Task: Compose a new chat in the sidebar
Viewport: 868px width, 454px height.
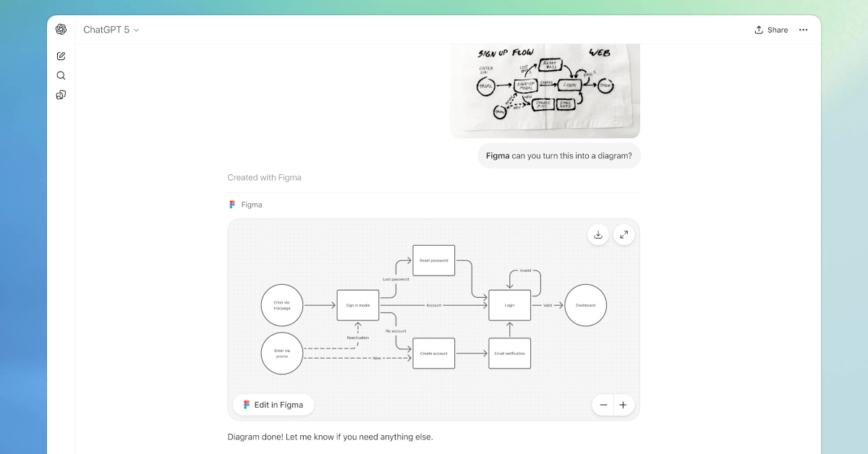Action: tap(61, 56)
